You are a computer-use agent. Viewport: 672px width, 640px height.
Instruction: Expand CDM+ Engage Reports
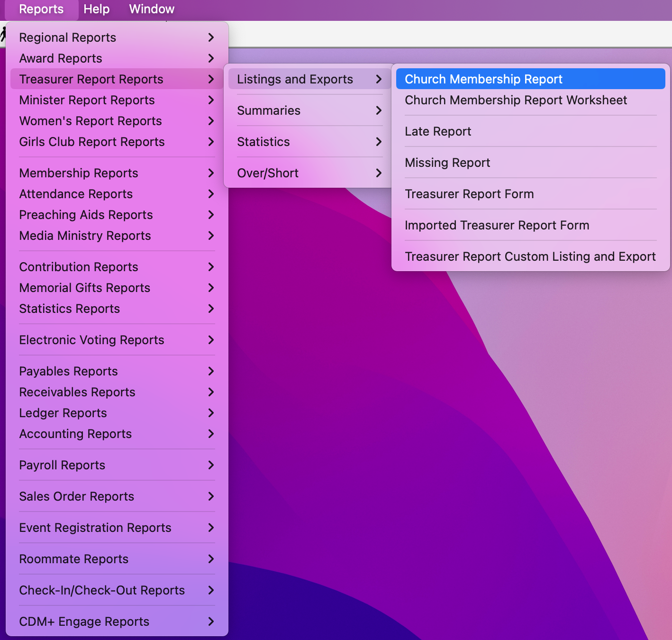point(84,622)
